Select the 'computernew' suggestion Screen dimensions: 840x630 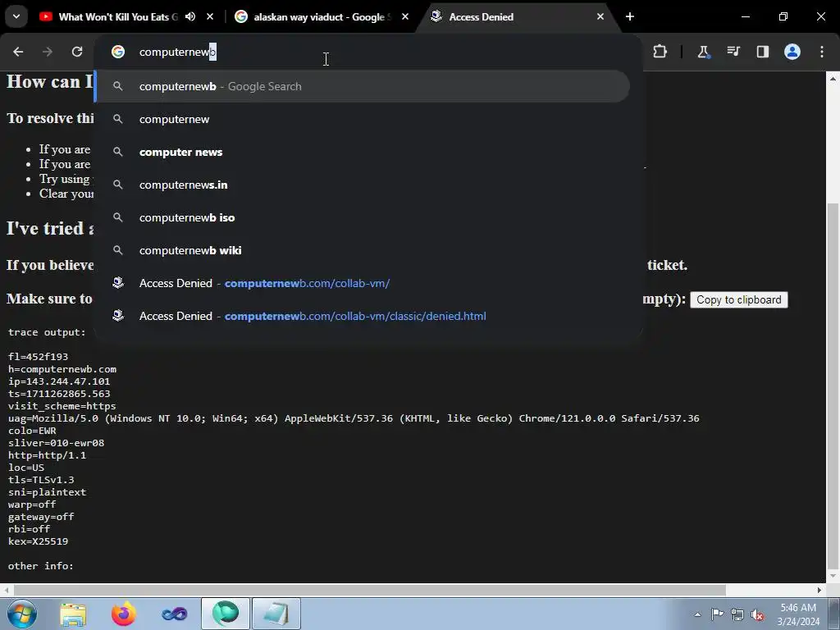point(362,119)
